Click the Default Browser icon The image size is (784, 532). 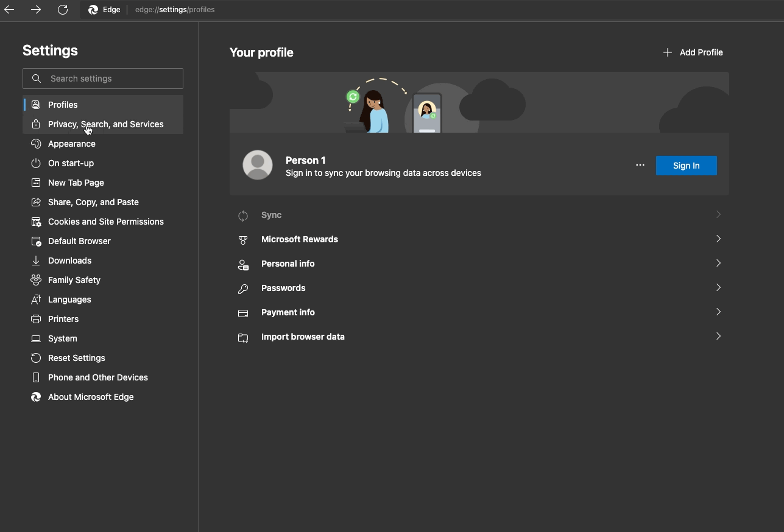click(x=36, y=241)
